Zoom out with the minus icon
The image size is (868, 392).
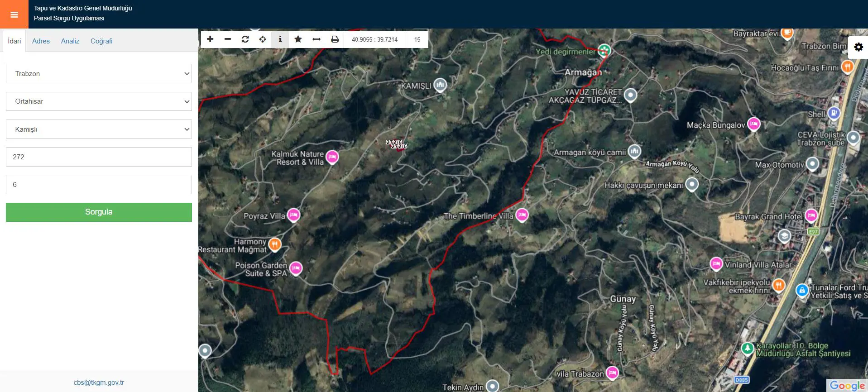coord(228,39)
